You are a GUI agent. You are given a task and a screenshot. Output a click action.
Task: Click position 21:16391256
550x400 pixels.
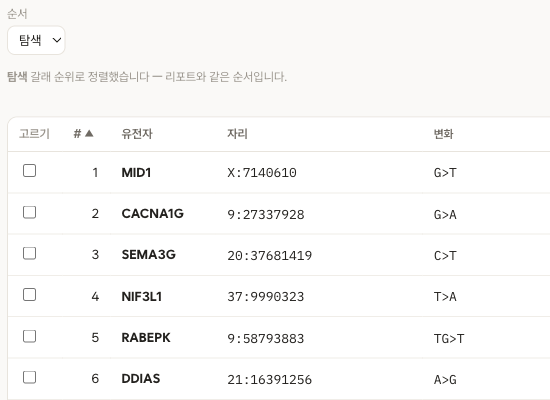click(270, 380)
